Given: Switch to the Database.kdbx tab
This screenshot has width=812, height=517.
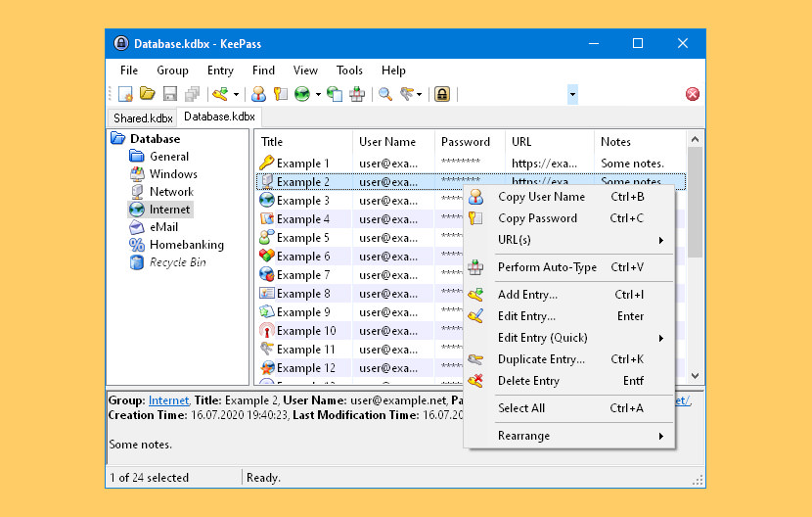Looking at the screenshot, I should (x=219, y=117).
